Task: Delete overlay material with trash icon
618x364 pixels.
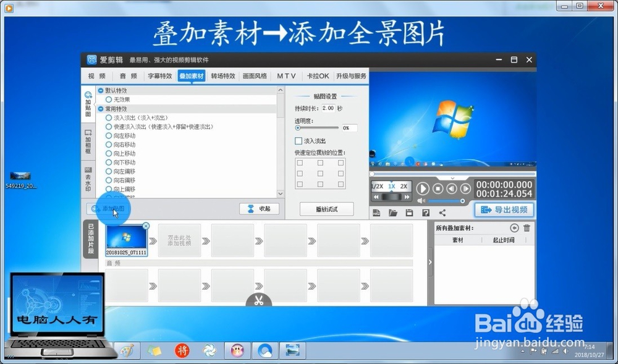Action: click(x=527, y=227)
